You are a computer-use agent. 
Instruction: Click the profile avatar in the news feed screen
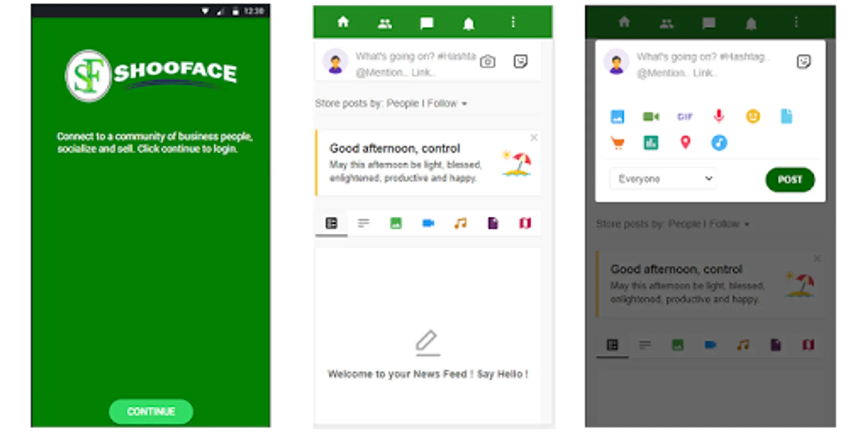[x=335, y=62]
